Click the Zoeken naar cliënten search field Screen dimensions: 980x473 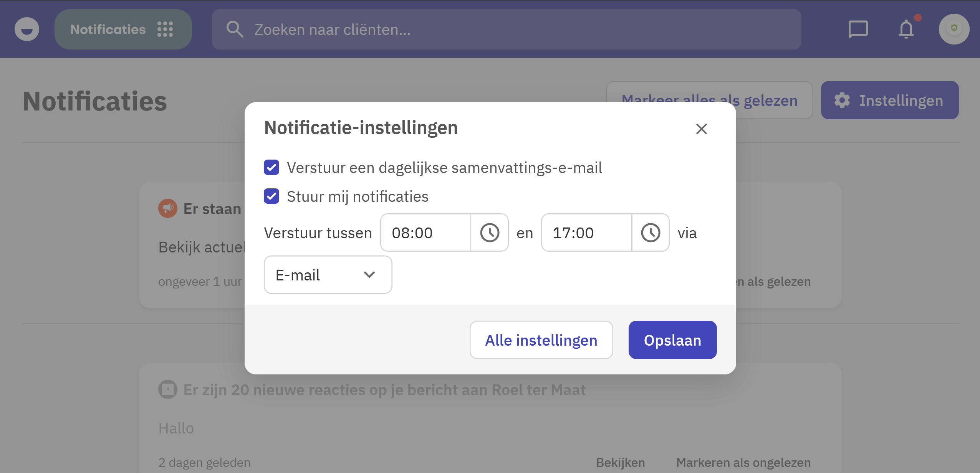[x=507, y=29]
